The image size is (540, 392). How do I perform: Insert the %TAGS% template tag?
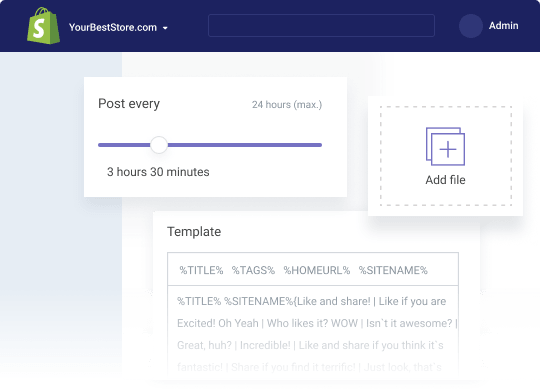pyautogui.click(x=253, y=270)
